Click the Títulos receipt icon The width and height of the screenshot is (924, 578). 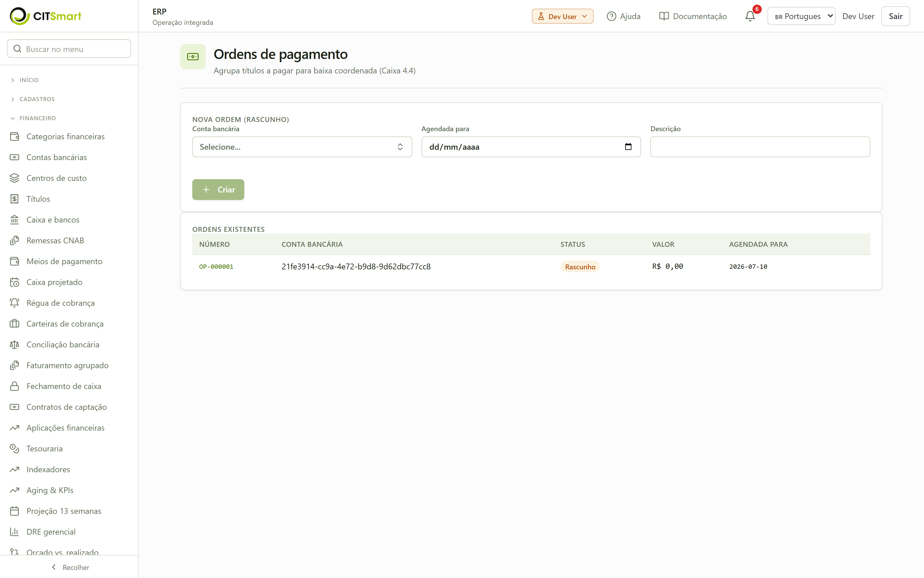(14, 199)
